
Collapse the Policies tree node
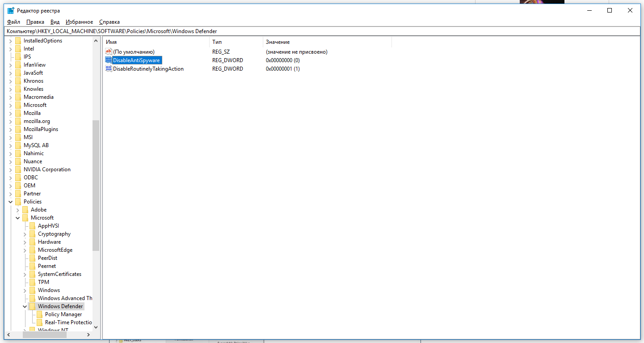tap(10, 201)
